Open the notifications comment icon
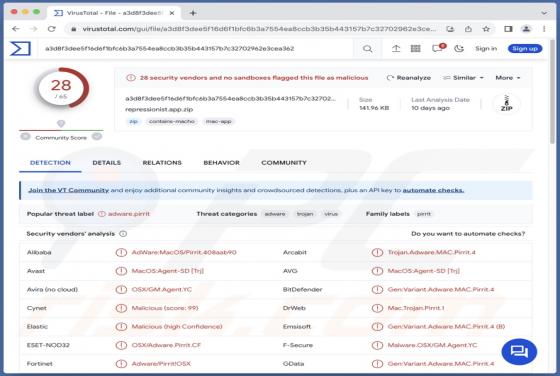 438,48
